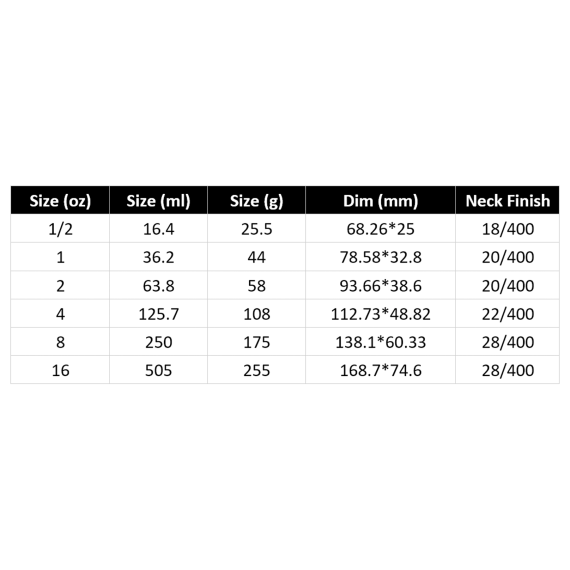Select the 1/2 oz size cell
The image size is (570, 570).
(60, 228)
